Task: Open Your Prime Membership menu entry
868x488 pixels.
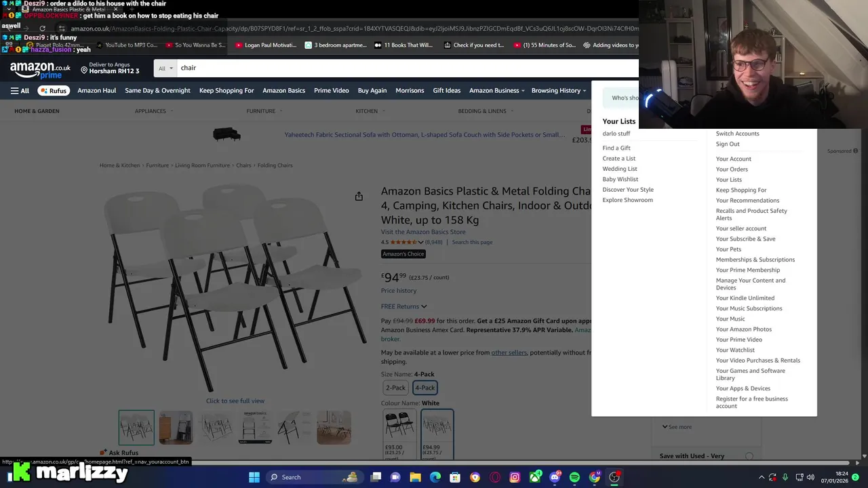Action: 748,270
